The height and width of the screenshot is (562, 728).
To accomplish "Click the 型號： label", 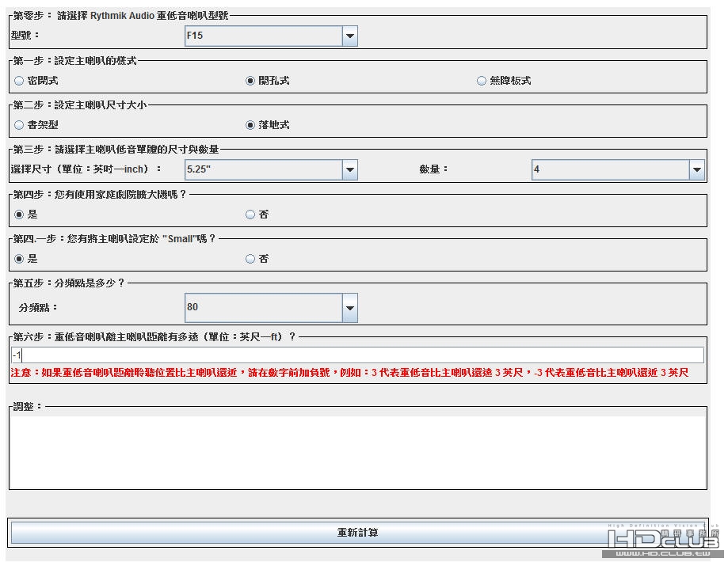I will (x=25, y=36).
